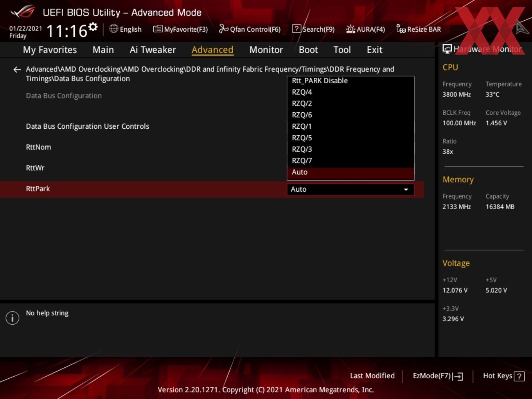Click the memory frequency 2133 MHz
This screenshot has height=399, width=532.
(457, 207)
